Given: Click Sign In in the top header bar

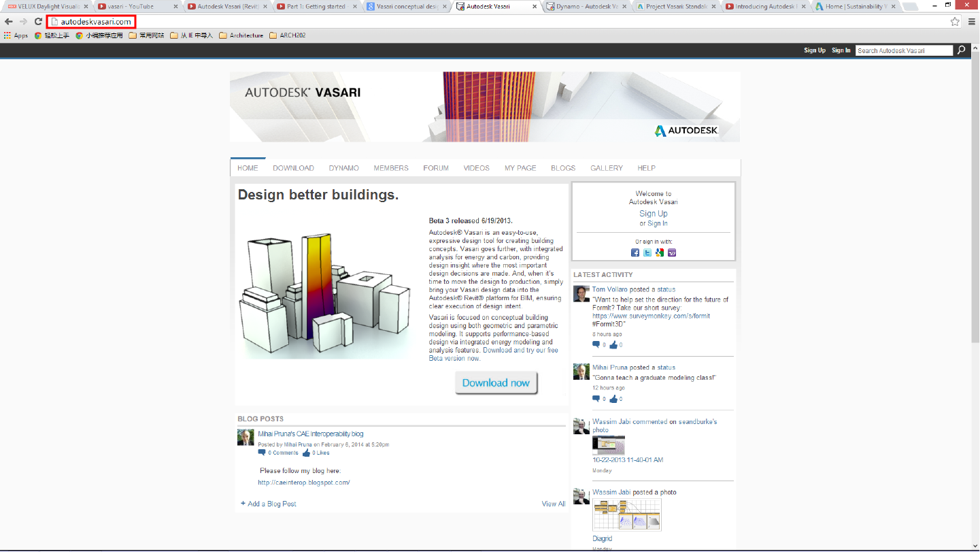Looking at the screenshot, I should (841, 50).
